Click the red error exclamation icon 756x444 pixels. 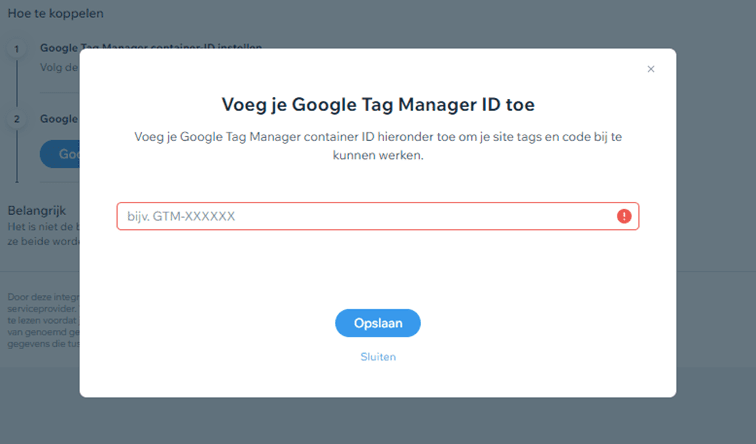coord(624,216)
